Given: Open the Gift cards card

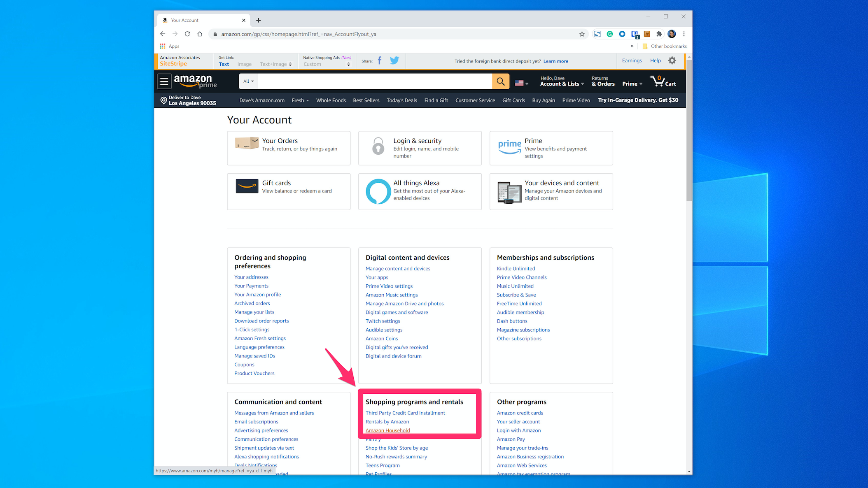Looking at the screenshot, I should point(289,191).
